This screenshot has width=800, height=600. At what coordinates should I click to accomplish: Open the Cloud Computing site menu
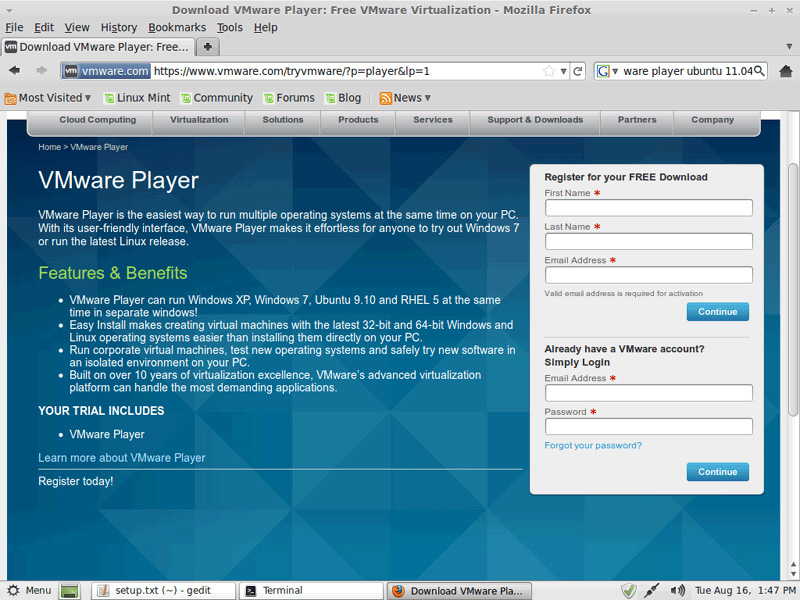[97, 120]
